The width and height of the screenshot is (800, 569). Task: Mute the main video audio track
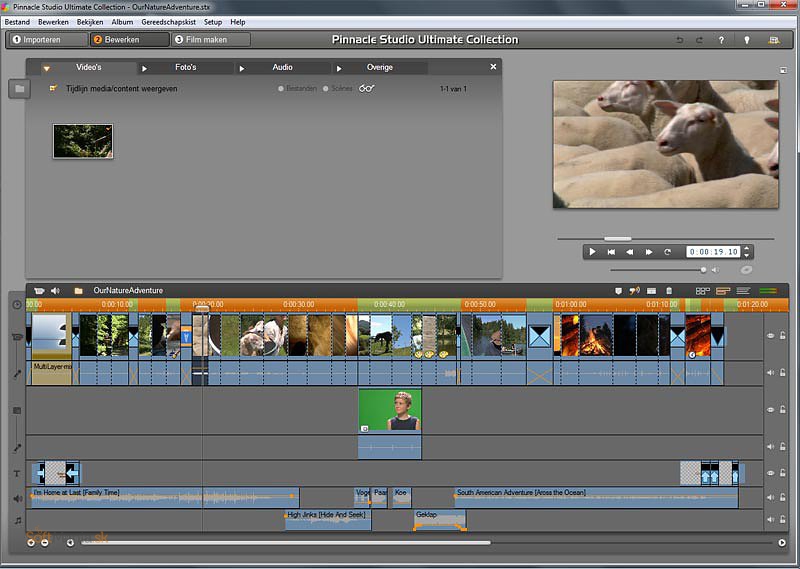[770, 373]
